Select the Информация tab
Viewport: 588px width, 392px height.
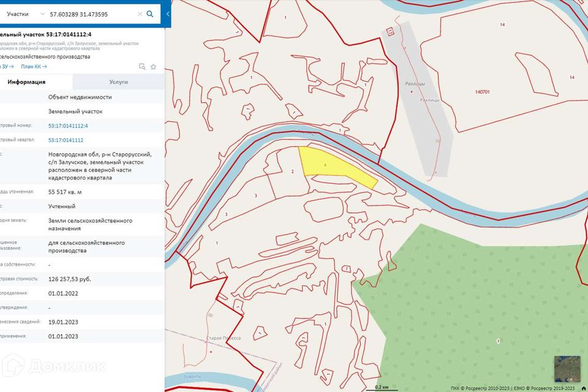[26, 82]
